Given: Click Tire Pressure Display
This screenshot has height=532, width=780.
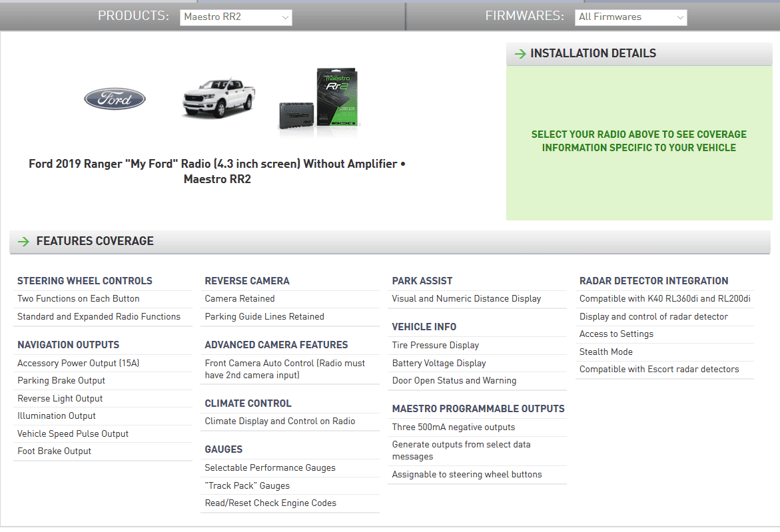Looking at the screenshot, I should (x=435, y=346).
